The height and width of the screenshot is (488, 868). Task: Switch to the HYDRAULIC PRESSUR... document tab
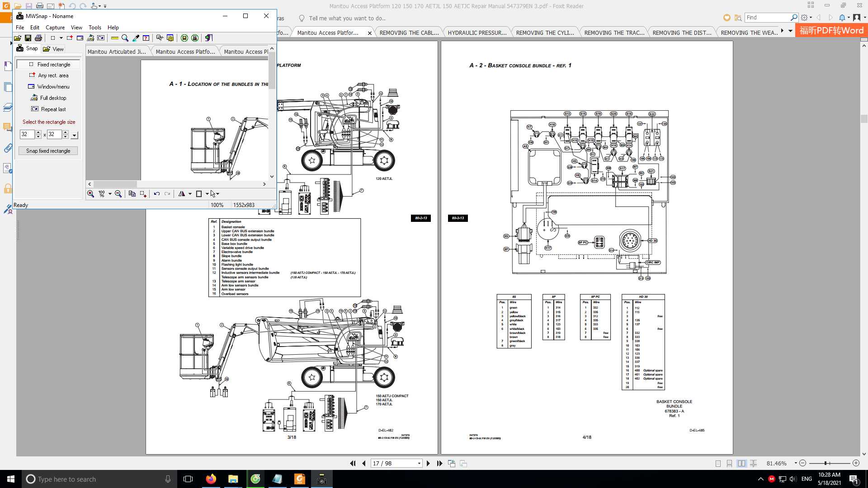[x=476, y=33]
